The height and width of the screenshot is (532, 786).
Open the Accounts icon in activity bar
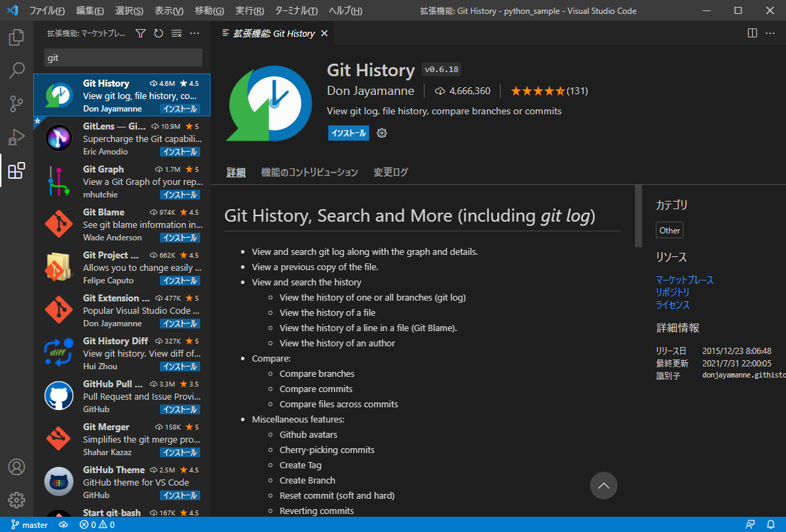point(17,467)
